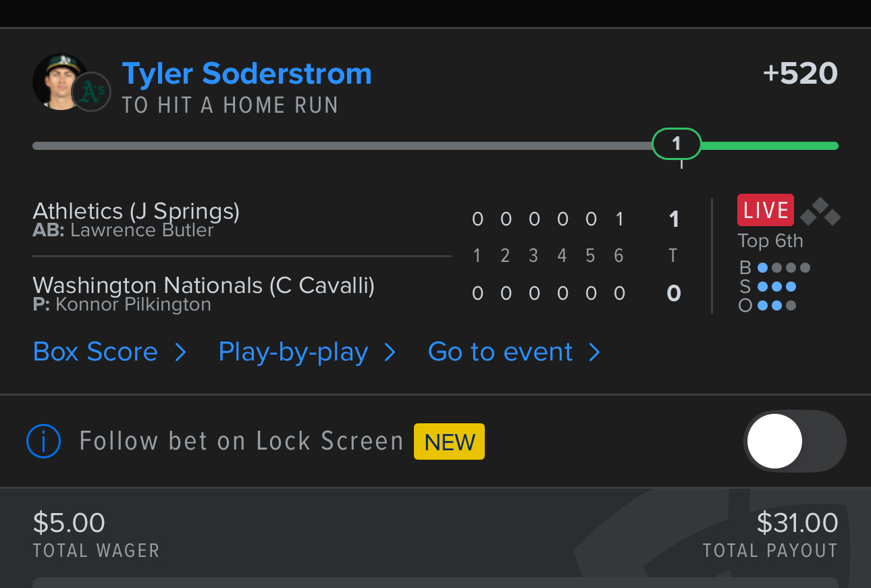Tap the outs count indicator dots

point(776,306)
